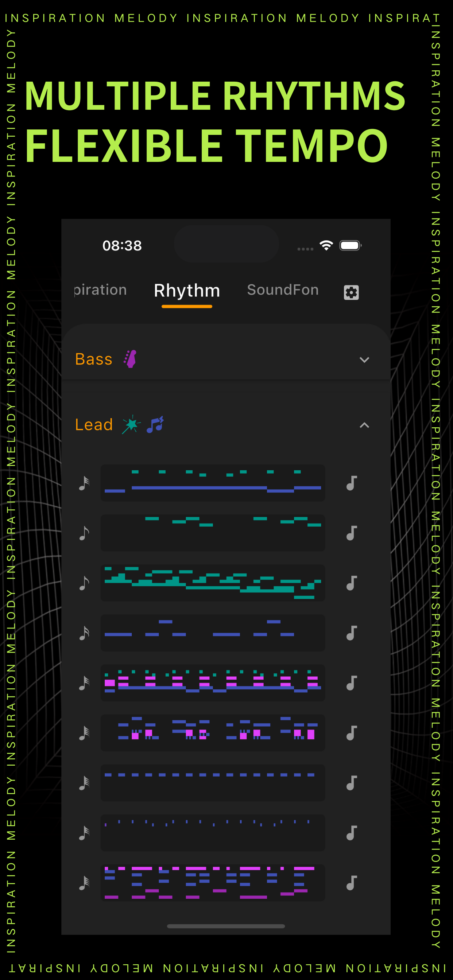Tap the quarter note icon right of ninth pattern
This screenshot has width=453, height=980.
(351, 883)
